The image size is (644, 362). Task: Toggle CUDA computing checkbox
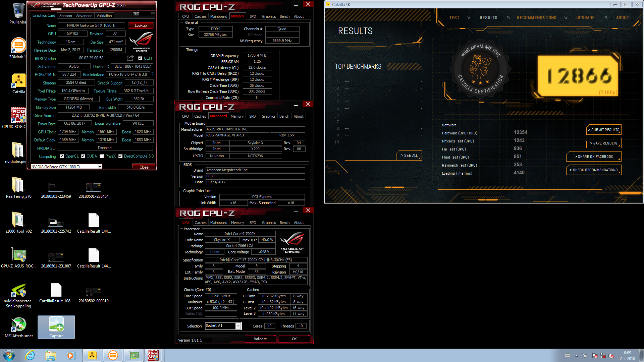point(83,156)
